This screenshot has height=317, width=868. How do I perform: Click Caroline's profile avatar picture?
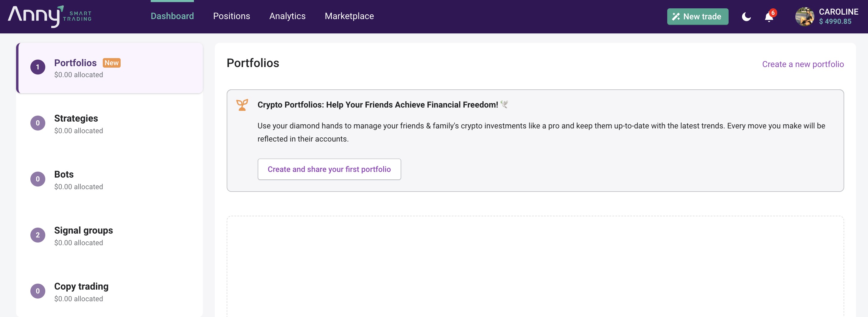(804, 16)
